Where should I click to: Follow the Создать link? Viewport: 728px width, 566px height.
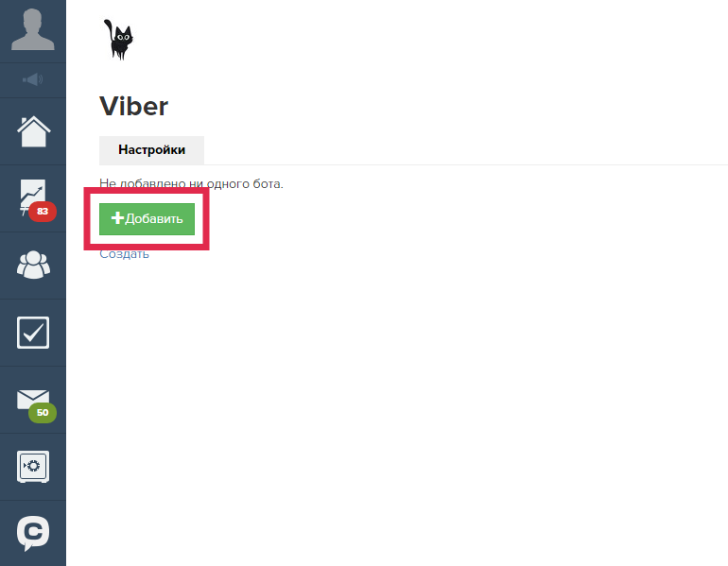124,254
